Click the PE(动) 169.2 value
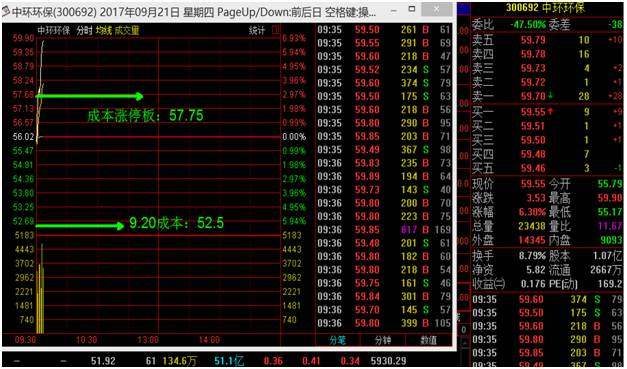This screenshot has height=369, width=627. click(610, 284)
